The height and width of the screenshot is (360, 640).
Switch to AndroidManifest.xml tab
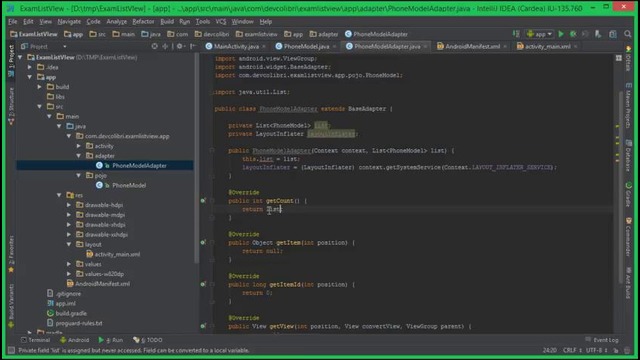click(x=472, y=47)
